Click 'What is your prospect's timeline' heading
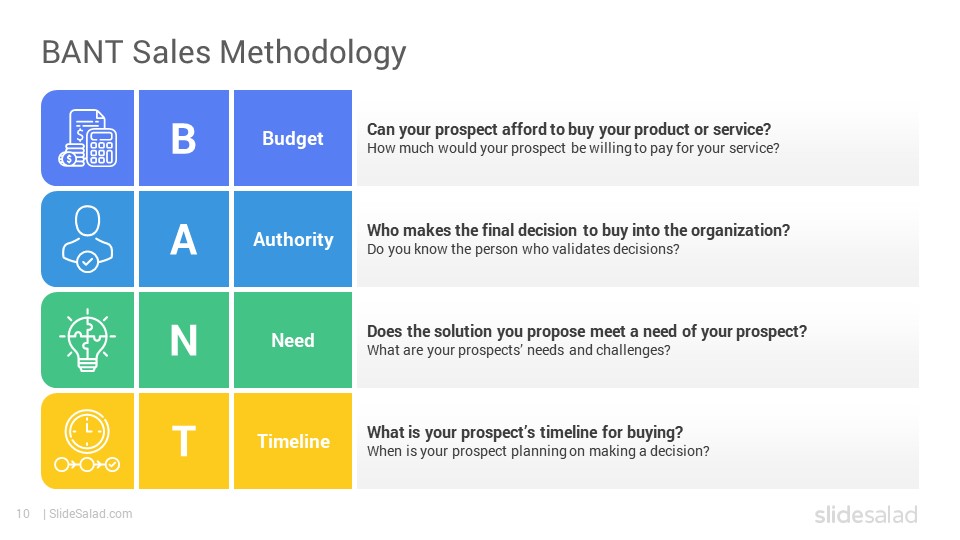This screenshot has width=960, height=540. point(525,432)
